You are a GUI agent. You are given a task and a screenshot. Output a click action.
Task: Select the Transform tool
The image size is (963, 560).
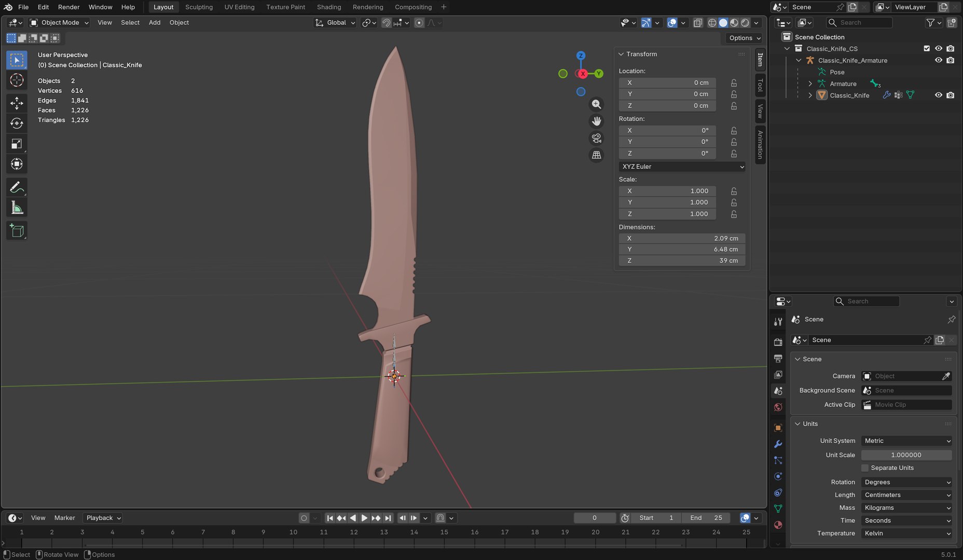point(17,164)
